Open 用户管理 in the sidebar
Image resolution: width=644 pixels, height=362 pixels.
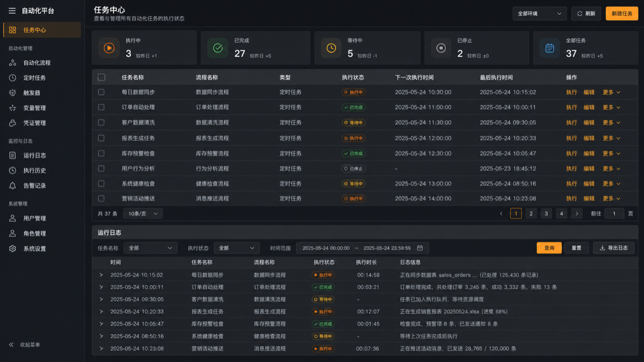[42, 218]
